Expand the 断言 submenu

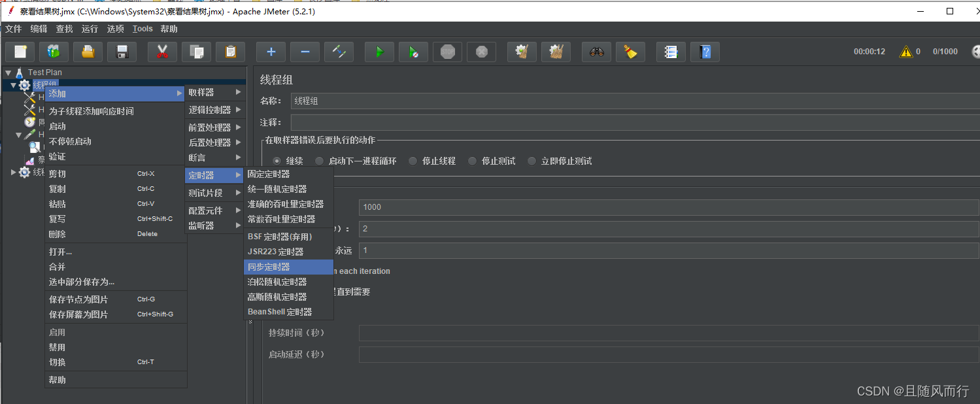214,158
